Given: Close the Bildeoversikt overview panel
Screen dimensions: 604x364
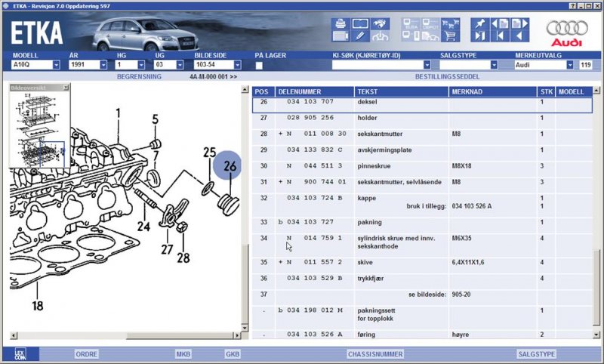Looking at the screenshot, I should tap(66, 88).
